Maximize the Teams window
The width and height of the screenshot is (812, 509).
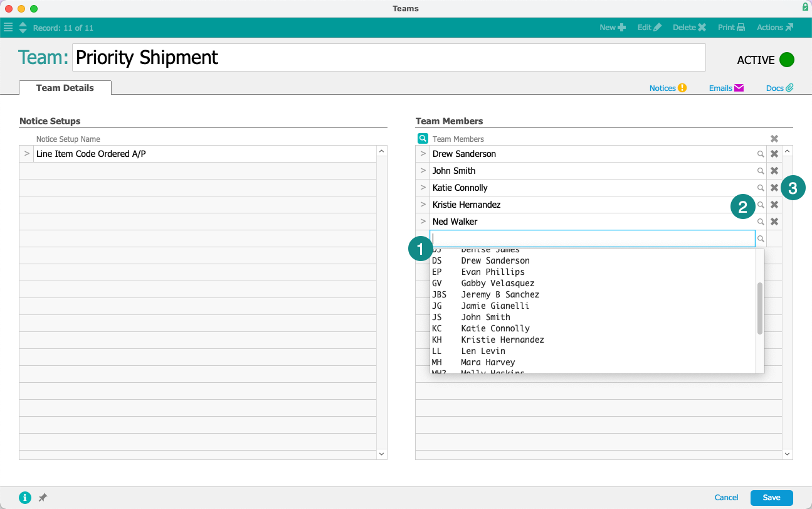click(x=34, y=9)
